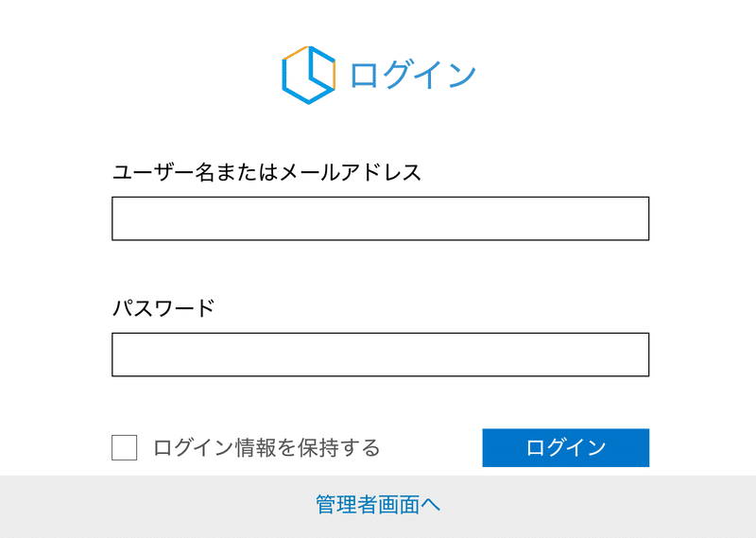Submit with the blue ログイン button
The width and height of the screenshot is (756, 538).
[565, 448]
